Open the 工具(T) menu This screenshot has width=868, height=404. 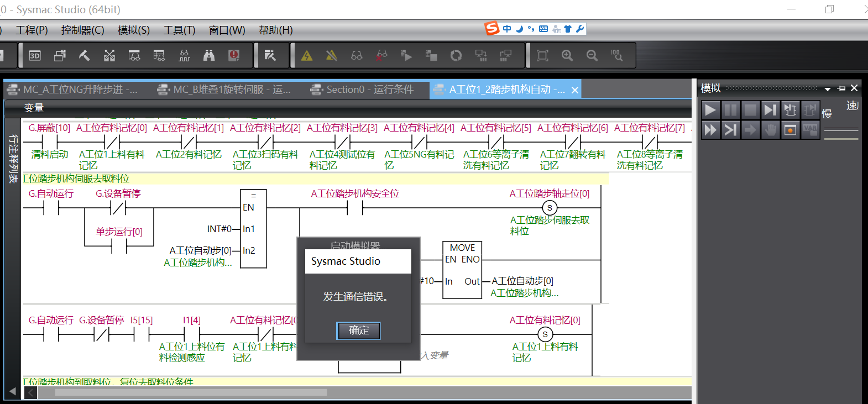click(x=179, y=30)
